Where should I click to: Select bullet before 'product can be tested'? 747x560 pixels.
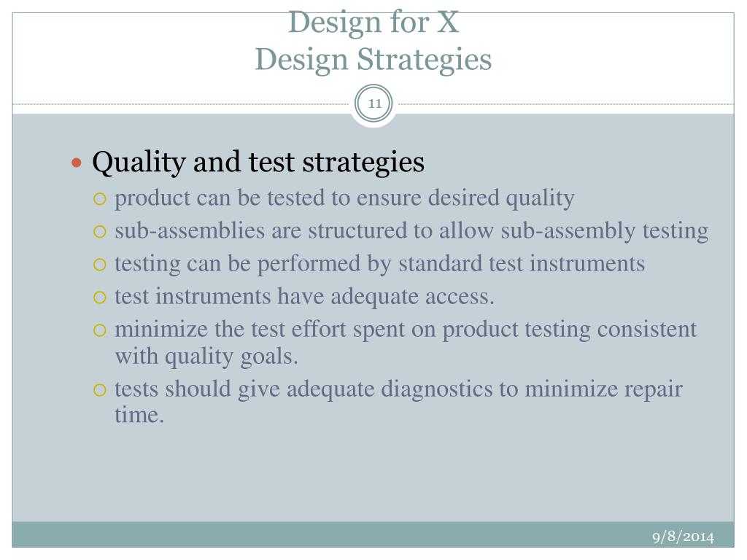(99, 199)
